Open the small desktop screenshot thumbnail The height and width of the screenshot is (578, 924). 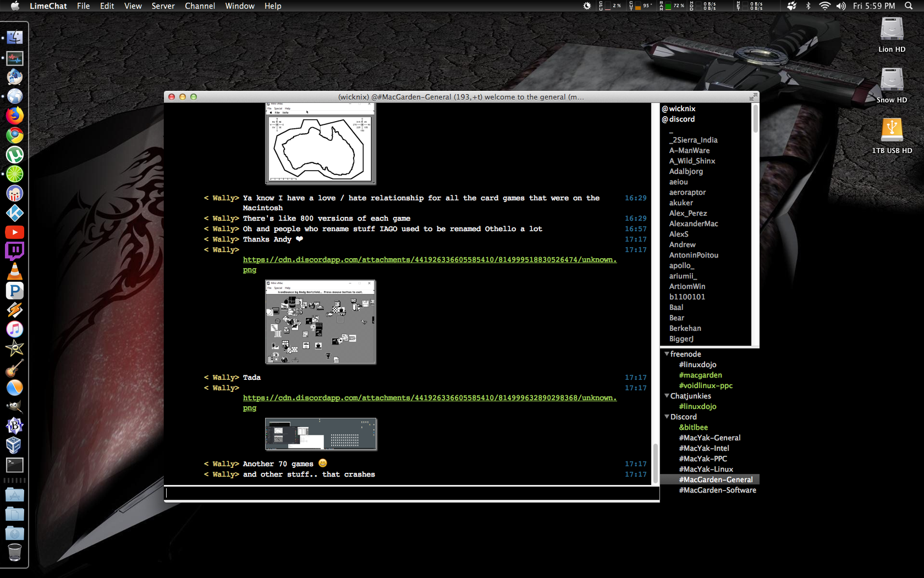coord(321,434)
